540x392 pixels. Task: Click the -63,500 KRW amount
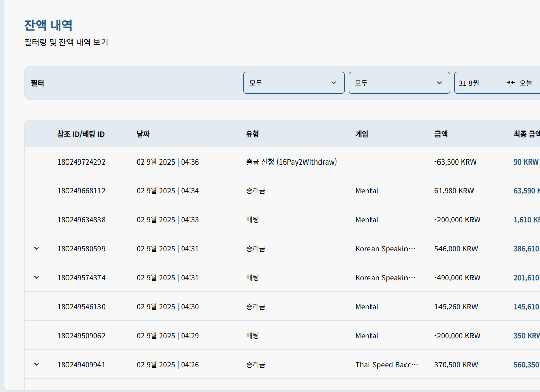coord(455,162)
